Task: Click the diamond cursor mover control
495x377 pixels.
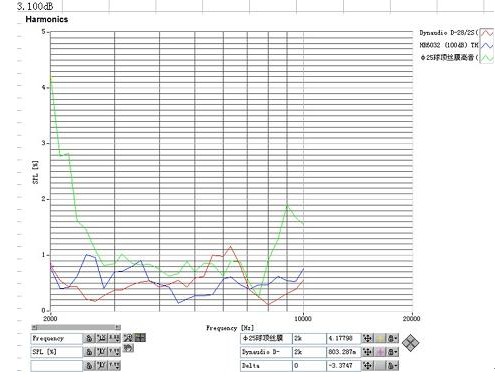Action: pyautogui.click(x=411, y=343)
